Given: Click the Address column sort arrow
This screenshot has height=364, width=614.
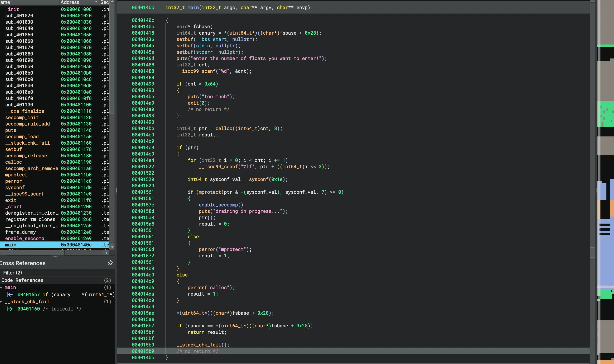Looking at the screenshot, I should click(x=96, y=2).
